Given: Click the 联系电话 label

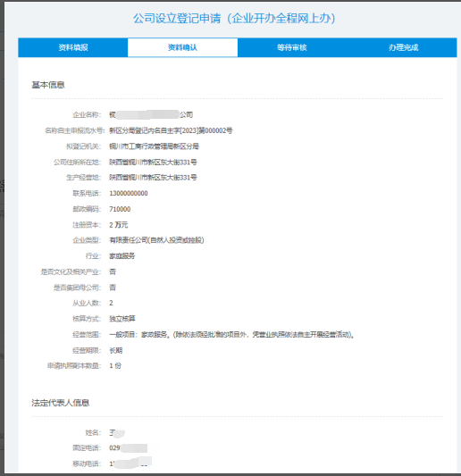Looking at the screenshot, I should pyautogui.click(x=87, y=194).
